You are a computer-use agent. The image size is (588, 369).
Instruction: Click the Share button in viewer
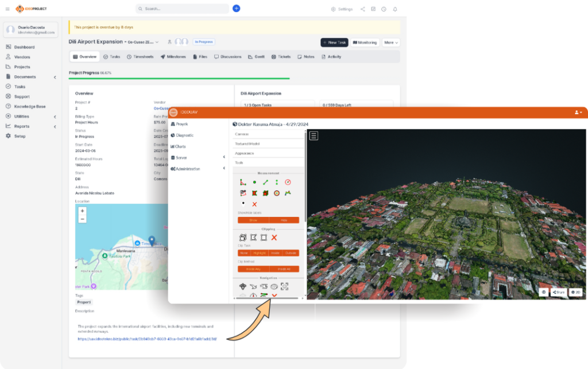[x=558, y=292]
